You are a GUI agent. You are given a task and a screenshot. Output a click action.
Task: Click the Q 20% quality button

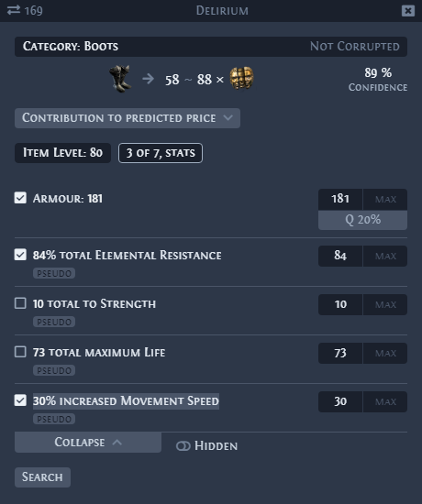(362, 220)
